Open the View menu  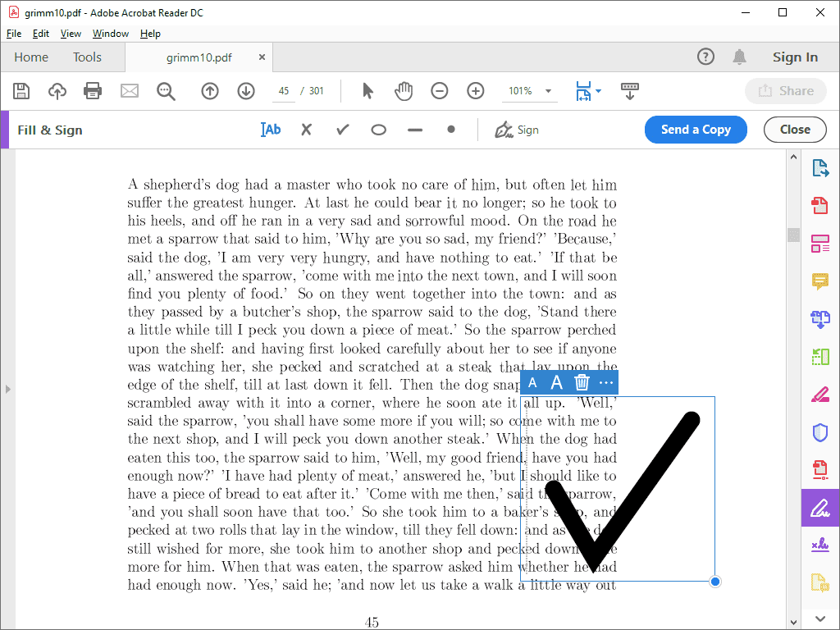click(x=71, y=34)
